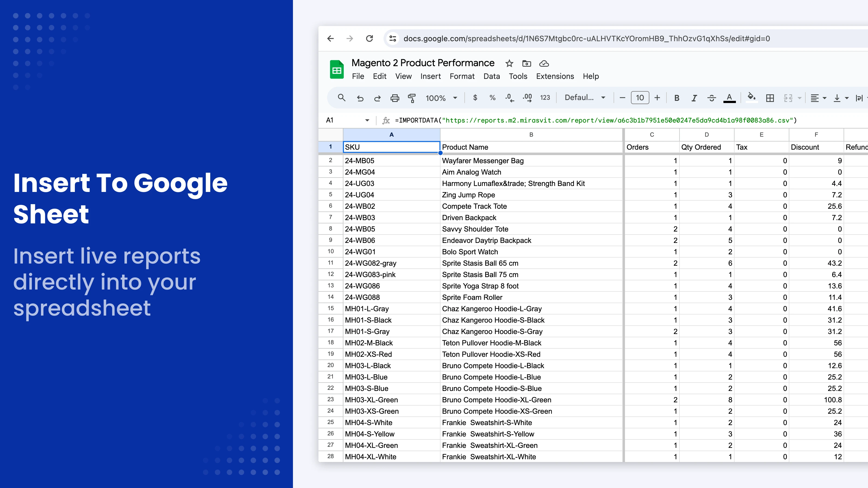This screenshot has width=868, height=488.
Task: Open the search menus magnifier tool
Action: coord(342,98)
